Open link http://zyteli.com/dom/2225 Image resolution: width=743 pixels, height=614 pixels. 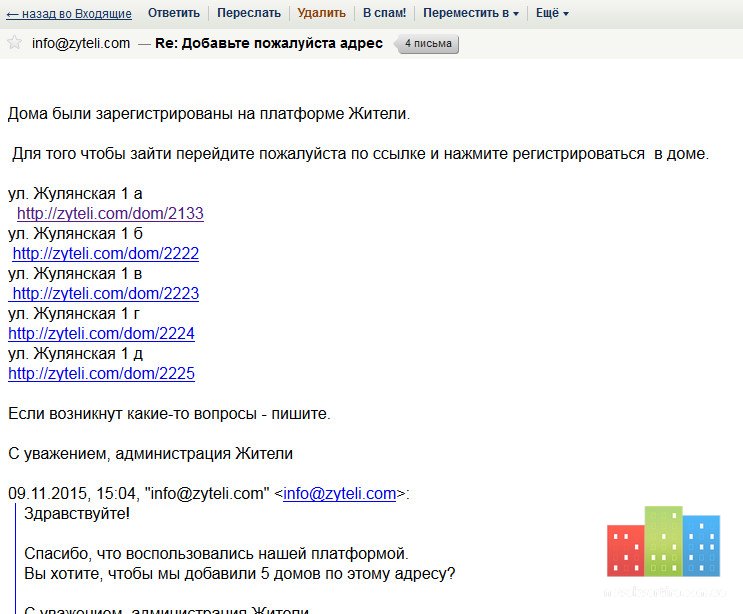pyautogui.click(x=101, y=373)
